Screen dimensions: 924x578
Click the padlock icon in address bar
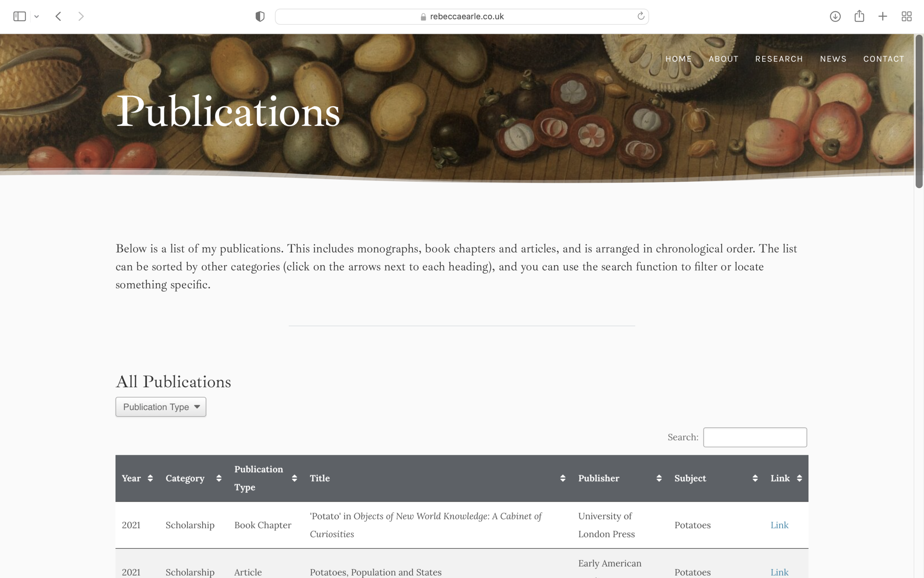coord(423,17)
